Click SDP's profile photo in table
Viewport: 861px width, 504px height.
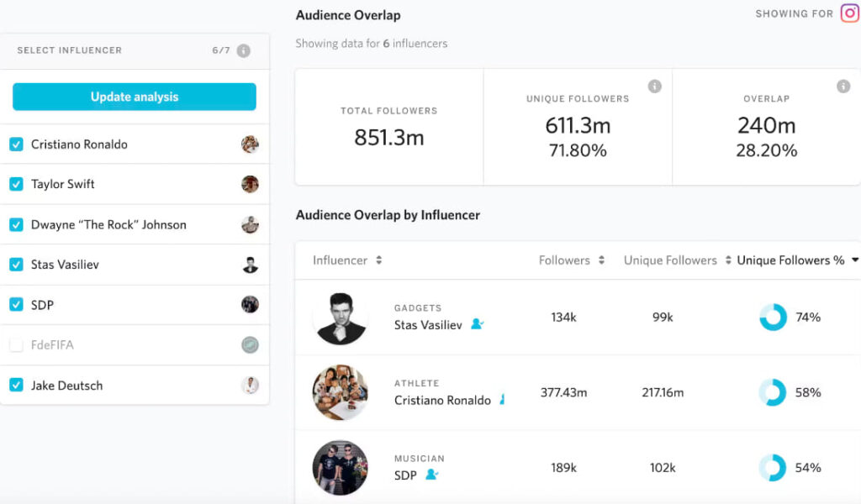340,467
